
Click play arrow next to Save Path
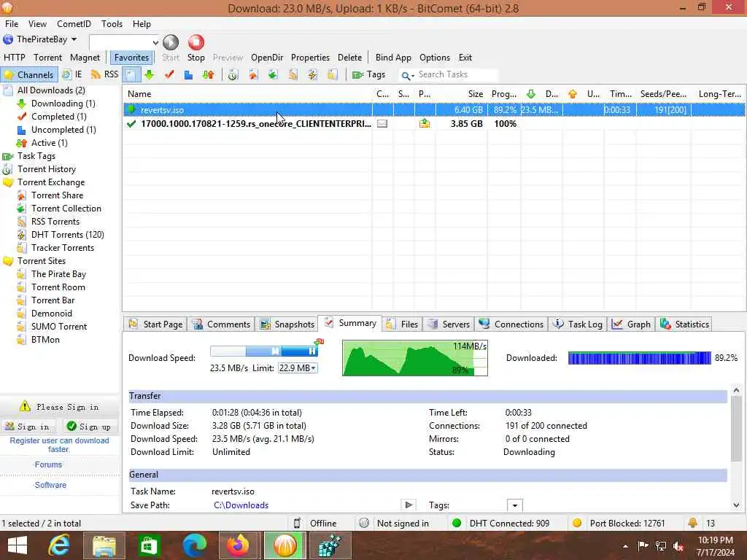click(409, 505)
